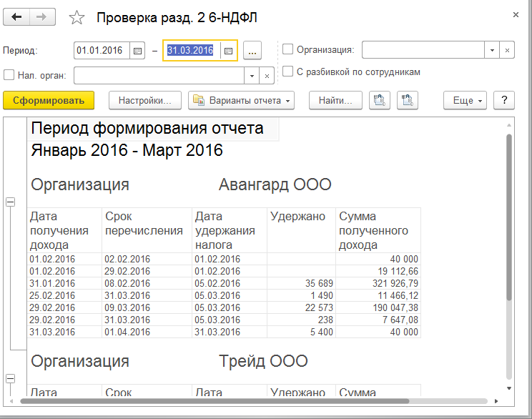The image size is (532, 419).
Task: Open the Организация dropdown list
Action: 492,50
